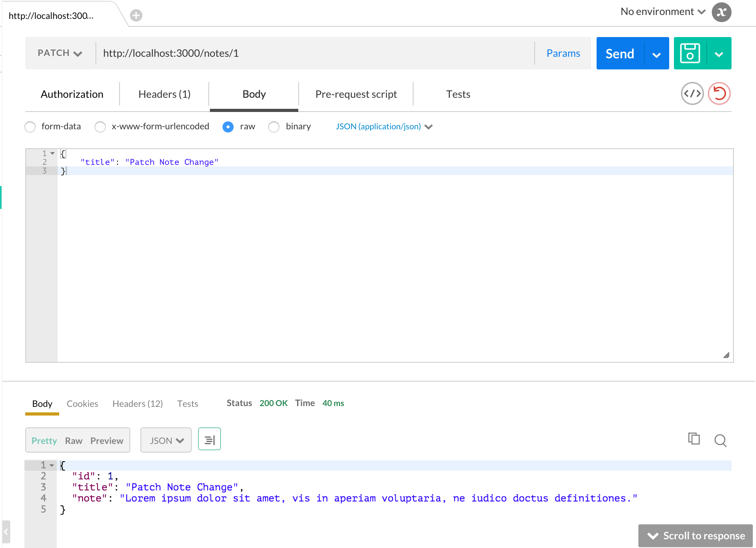Copy the response body to clipboard

coord(694,439)
